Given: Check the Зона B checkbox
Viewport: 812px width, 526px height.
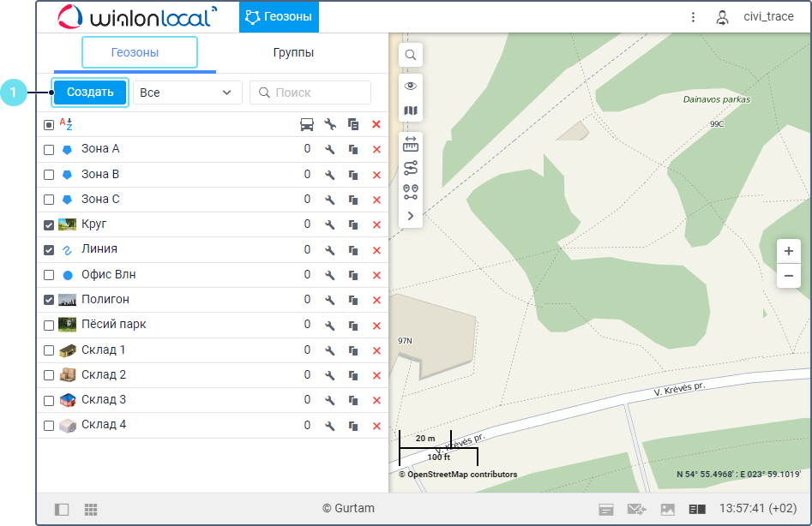Looking at the screenshot, I should pyautogui.click(x=49, y=175).
